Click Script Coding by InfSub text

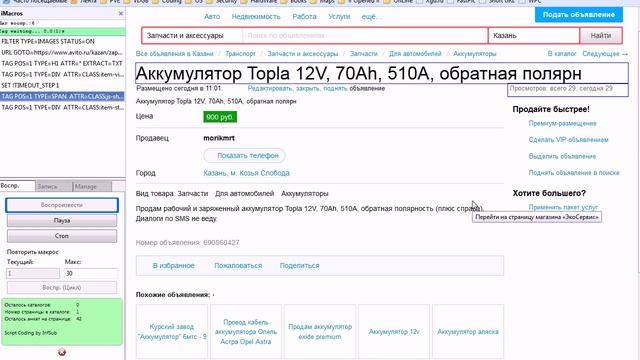click(x=31, y=333)
